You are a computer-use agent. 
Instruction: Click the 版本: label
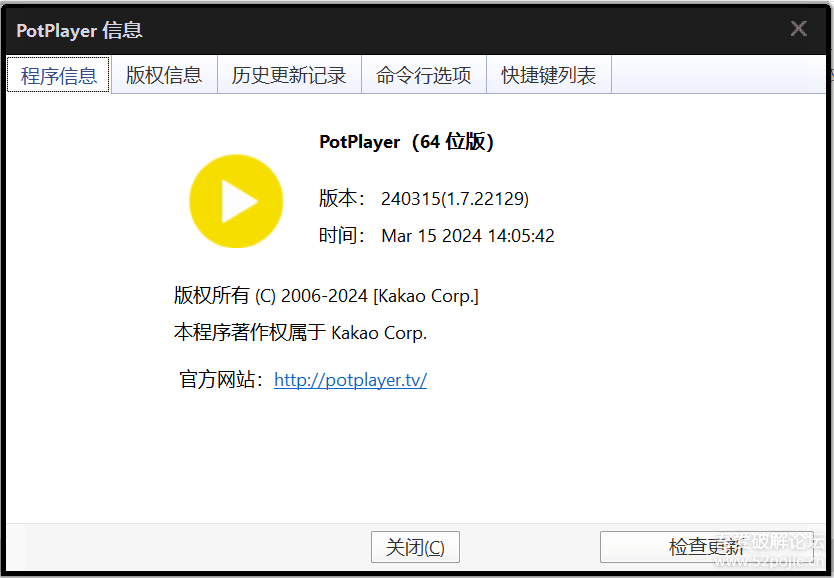(341, 198)
